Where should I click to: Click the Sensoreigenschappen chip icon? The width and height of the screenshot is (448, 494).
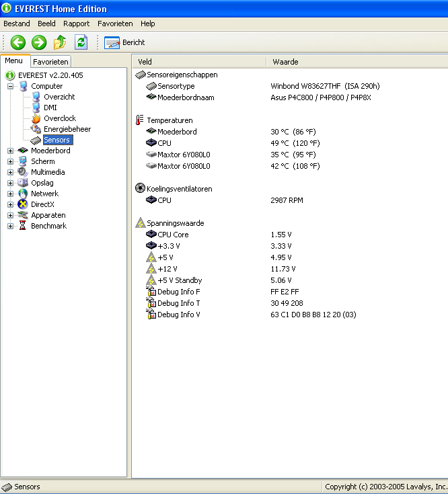click(141, 75)
